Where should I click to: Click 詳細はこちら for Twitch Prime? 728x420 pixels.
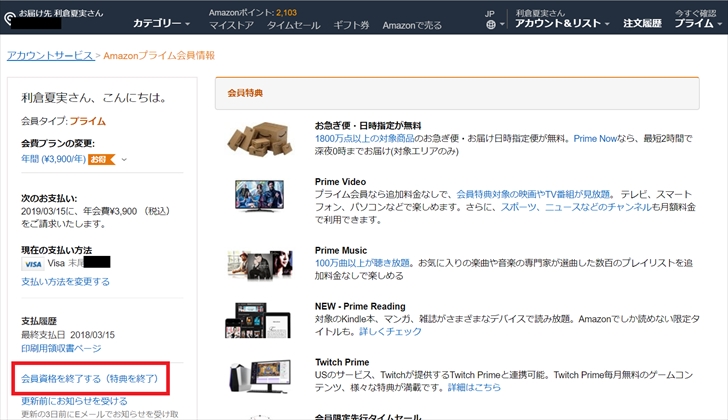click(x=474, y=387)
